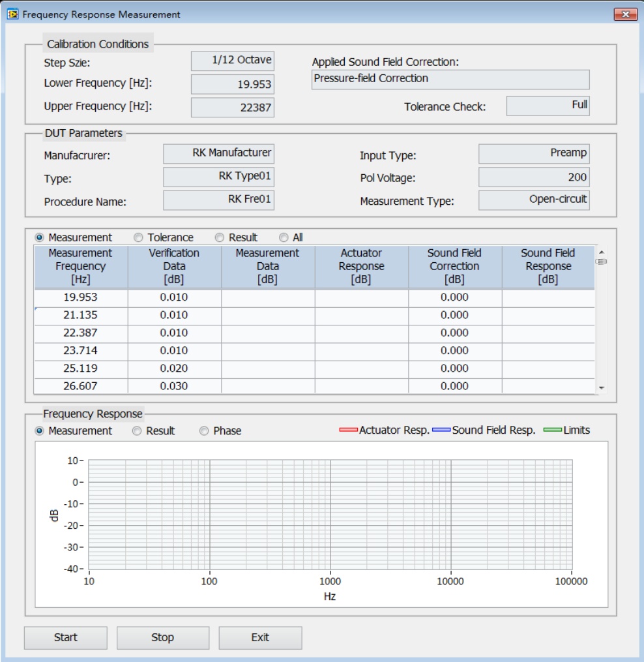Click the Step Size field showing 1/12 Octave

tap(233, 61)
